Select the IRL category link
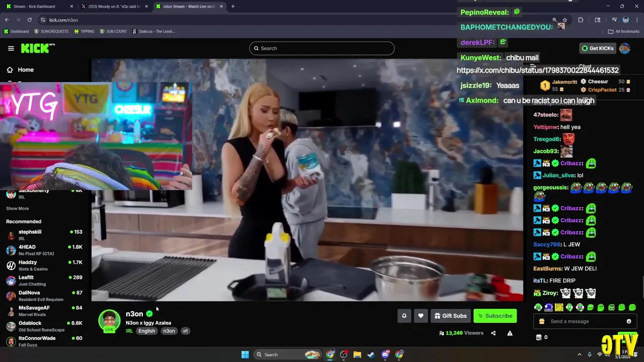The height and width of the screenshot is (362, 644). pos(129,331)
